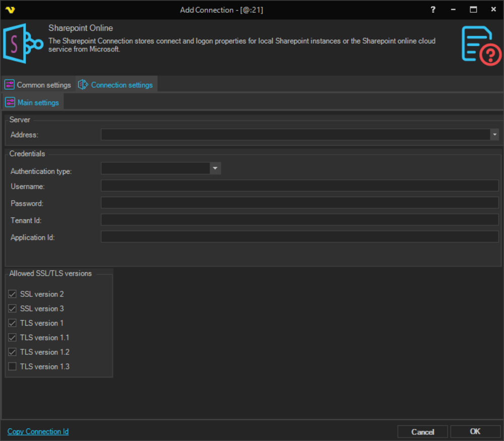Select the Main settings tab
This screenshot has width=504, height=441.
click(38, 102)
